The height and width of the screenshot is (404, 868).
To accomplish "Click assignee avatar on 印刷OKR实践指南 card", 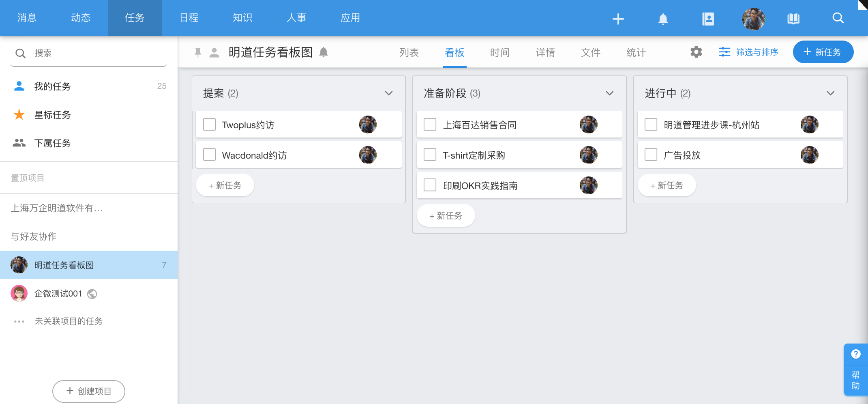I will point(589,185).
